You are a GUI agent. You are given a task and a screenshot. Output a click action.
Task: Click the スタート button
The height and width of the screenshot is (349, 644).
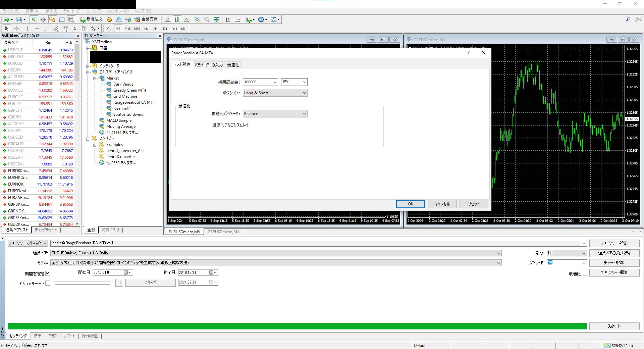point(614,326)
